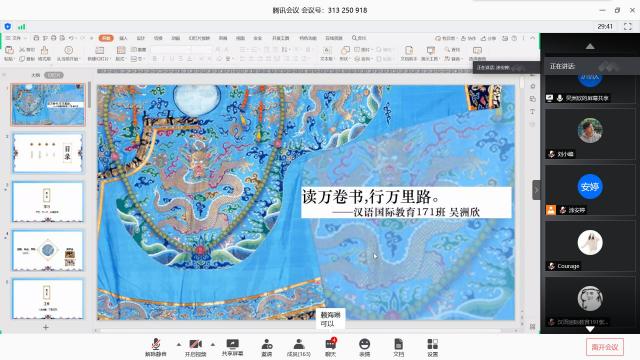Click the red Leave Meeting button
The width and height of the screenshot is (640, 360).
(605, 347)
